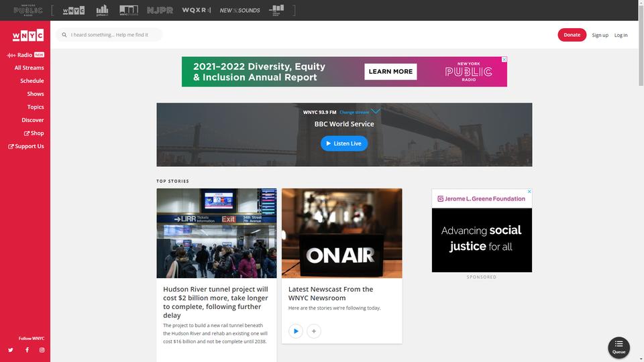
Task: Open the Queue panel
Action: pyautogui.click(x=619, y=347)
